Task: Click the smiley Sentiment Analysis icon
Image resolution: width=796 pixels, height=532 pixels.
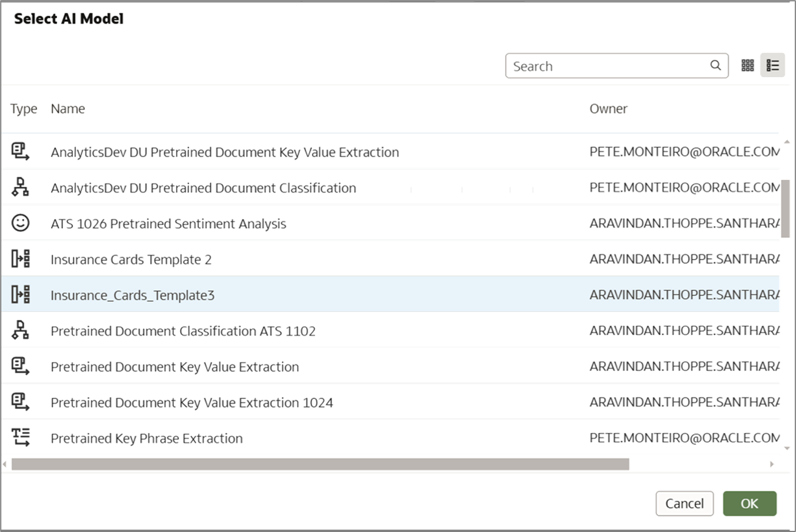Action: pyautogui.click(x=20, y=223)
